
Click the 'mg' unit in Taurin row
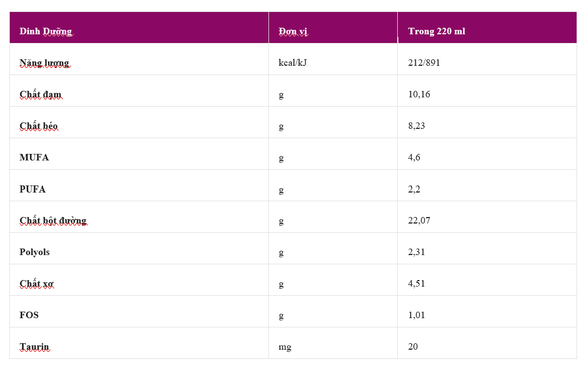285,346
